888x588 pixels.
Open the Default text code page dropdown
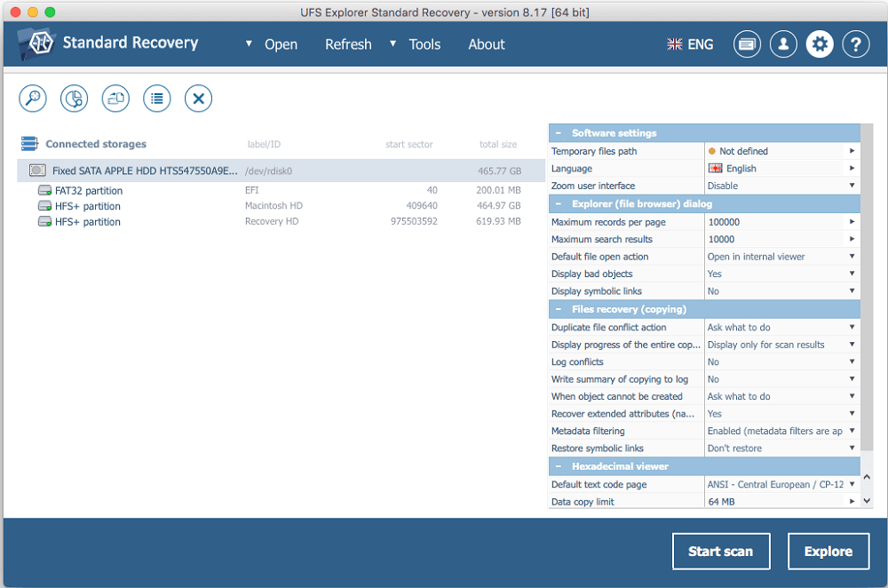[x=852, y=484]
